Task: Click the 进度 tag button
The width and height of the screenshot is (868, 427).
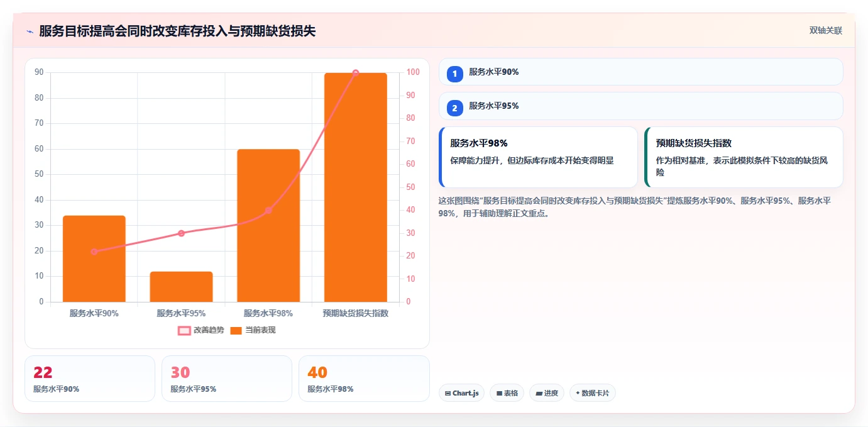Action: click(x=547, y=393)
